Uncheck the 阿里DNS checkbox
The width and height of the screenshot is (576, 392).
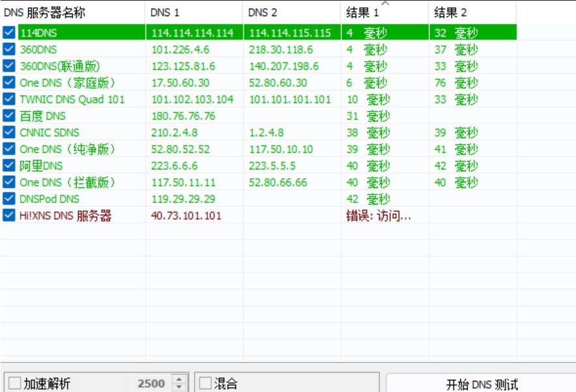[9, 165]
